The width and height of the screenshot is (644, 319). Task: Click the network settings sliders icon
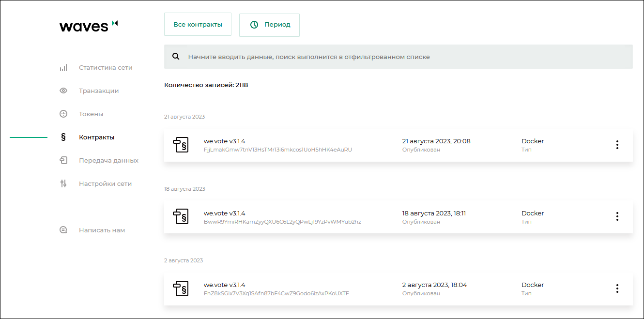63,184
